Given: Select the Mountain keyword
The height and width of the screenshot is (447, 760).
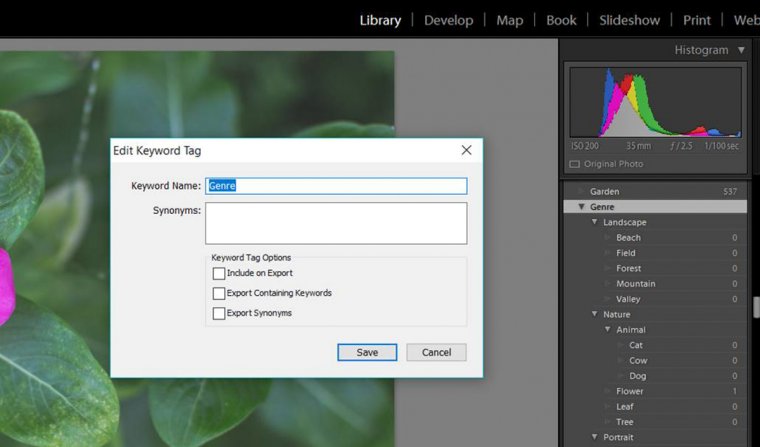Looking at the screenshot, I should (x=635, y=284).
